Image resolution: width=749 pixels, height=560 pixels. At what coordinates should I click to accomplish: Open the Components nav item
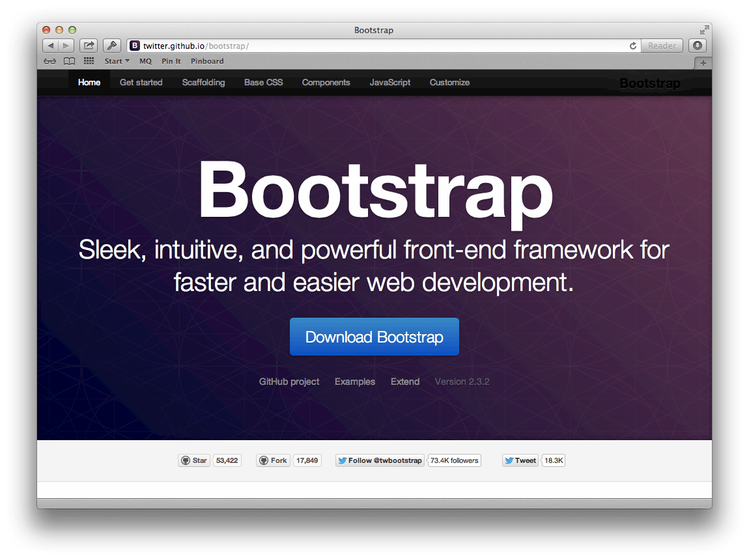326,82
